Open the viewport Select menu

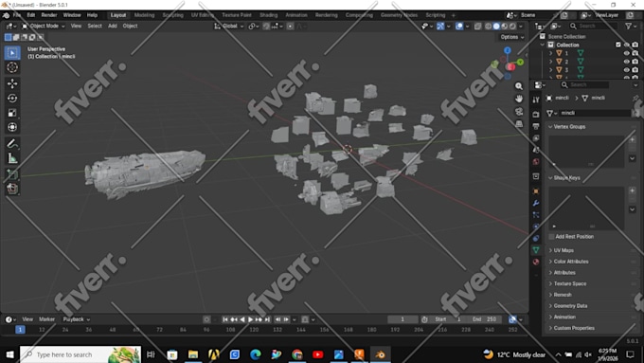(x=95, y=26)
